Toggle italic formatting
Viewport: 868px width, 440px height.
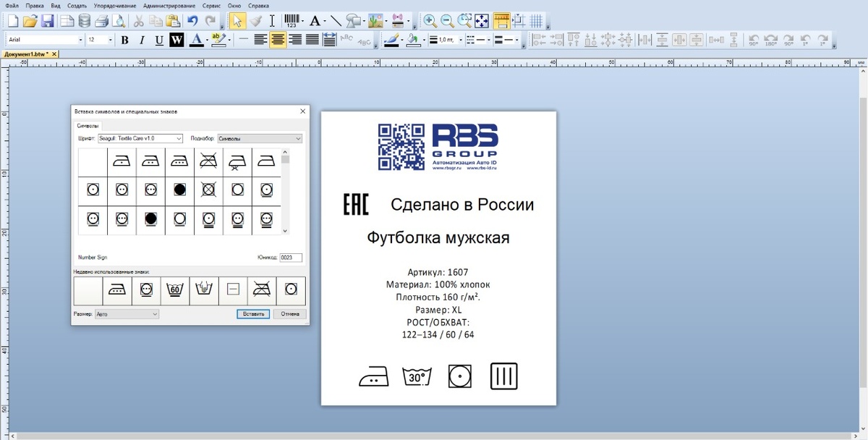142,40
